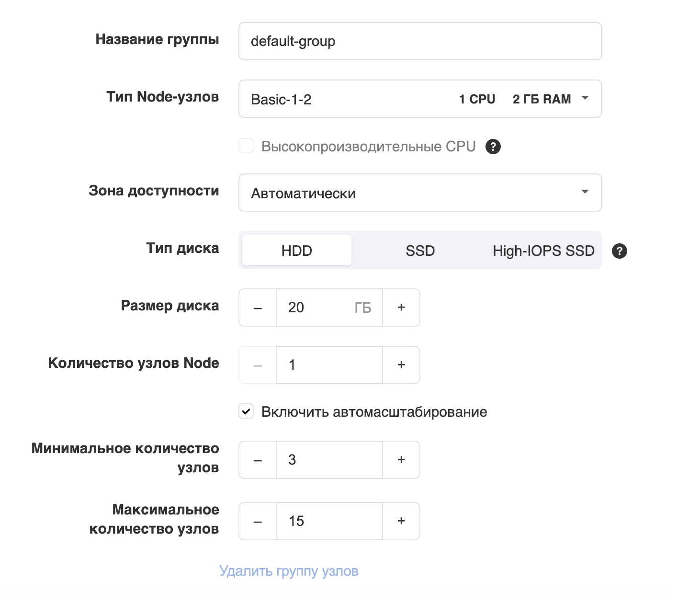Increase maximum node count with plus
The height and width of the screenshot is (616, 677).
[x=401, y=521]
